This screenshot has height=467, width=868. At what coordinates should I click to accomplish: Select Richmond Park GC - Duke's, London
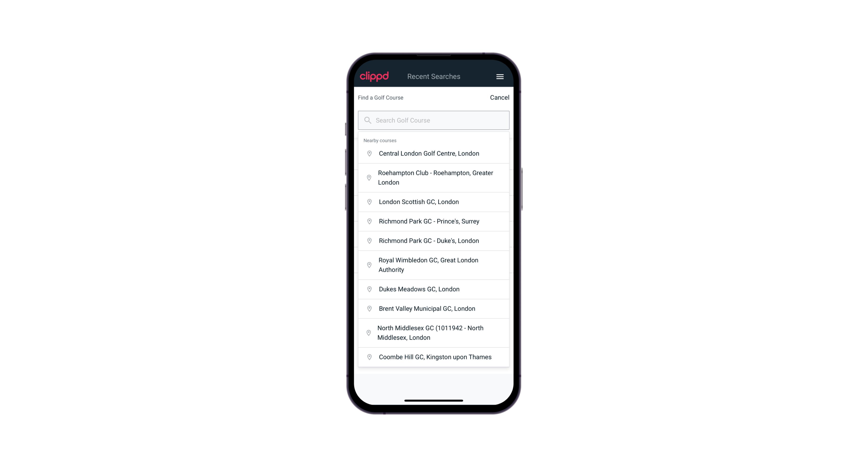[x=434, y=240]
